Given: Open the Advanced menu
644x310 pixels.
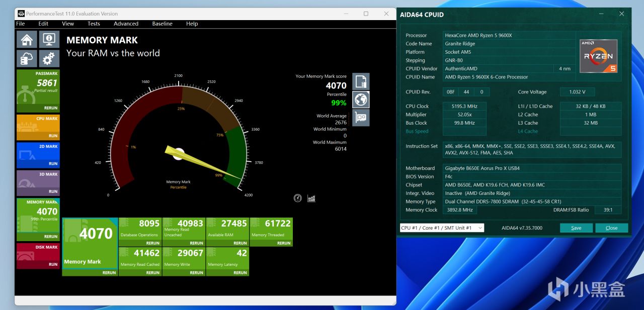Looking at the screenshot, I should [x=126, y=24].
